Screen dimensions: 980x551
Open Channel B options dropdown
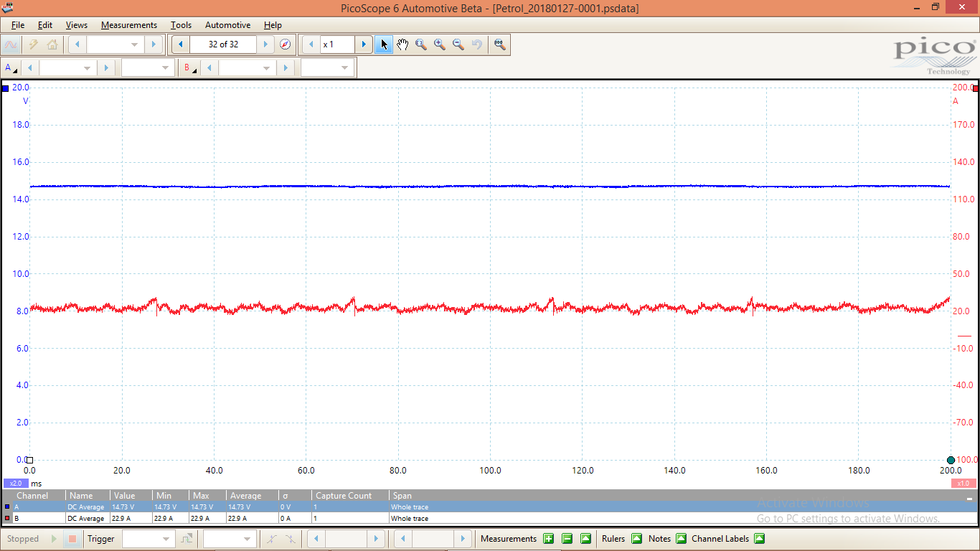point(189,68)
